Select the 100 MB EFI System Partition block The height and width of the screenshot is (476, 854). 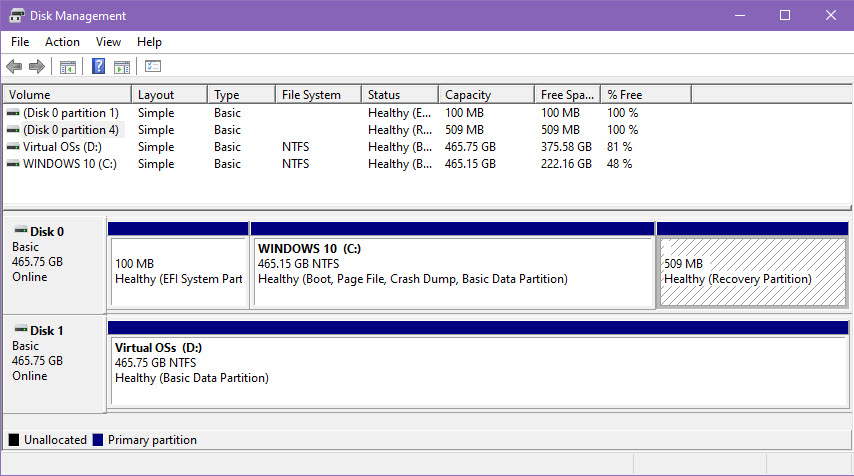[178, 272]
